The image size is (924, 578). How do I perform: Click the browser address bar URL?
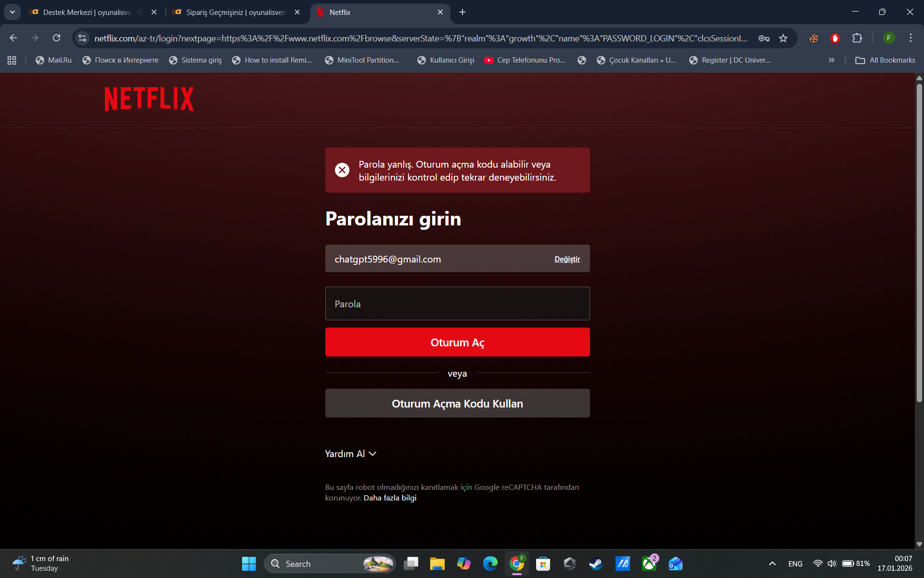421,38
